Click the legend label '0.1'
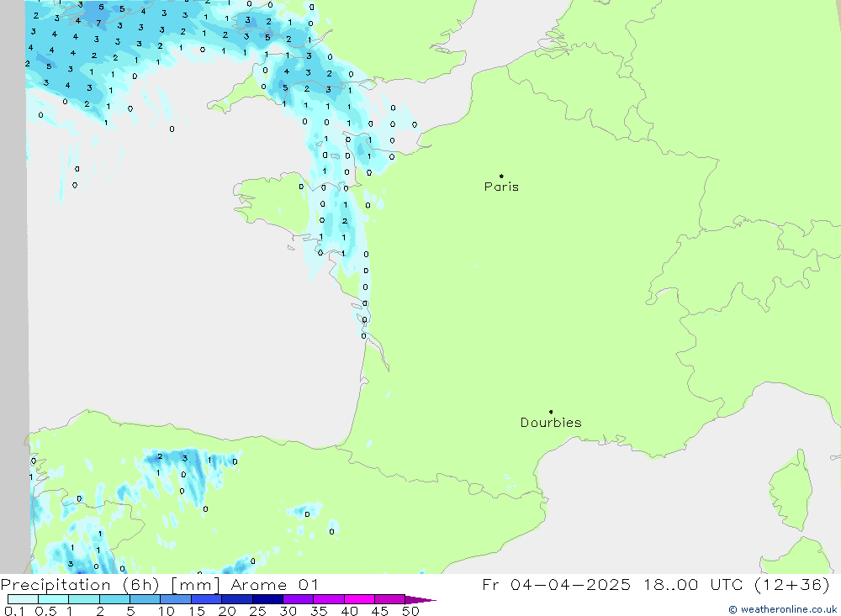The image size is (841, 616). click(14, 611)
